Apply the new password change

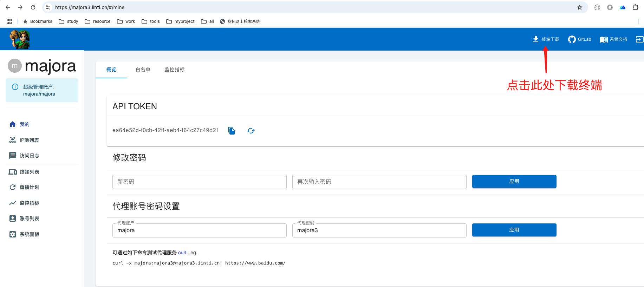pyautogui.click(x=514, y=182)
